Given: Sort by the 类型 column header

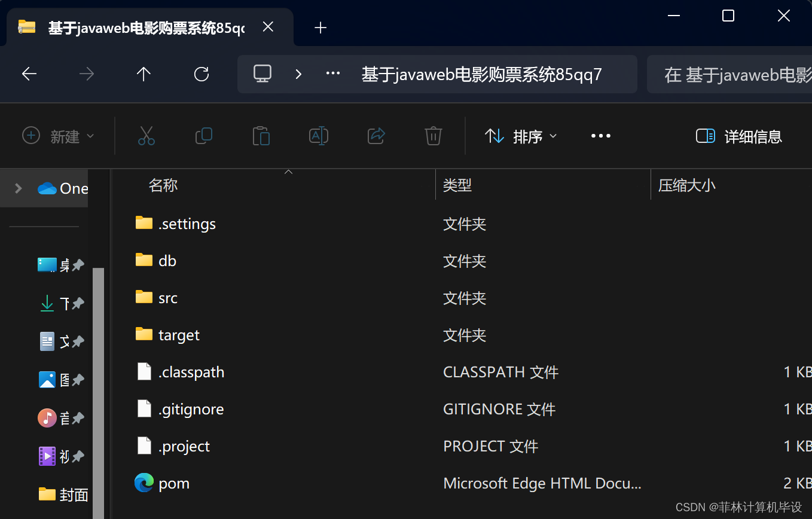Looking at the screenshot, I should (457, 185).
